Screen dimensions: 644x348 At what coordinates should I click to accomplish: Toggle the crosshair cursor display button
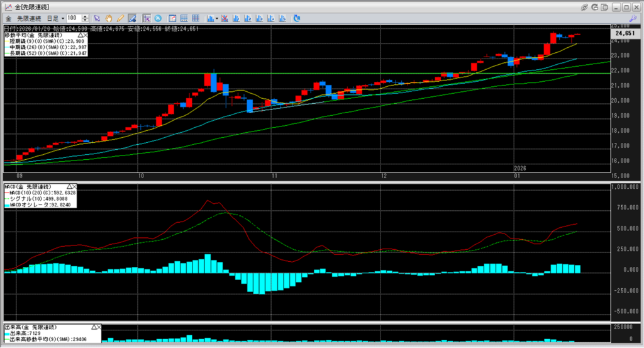pos(146,18)
